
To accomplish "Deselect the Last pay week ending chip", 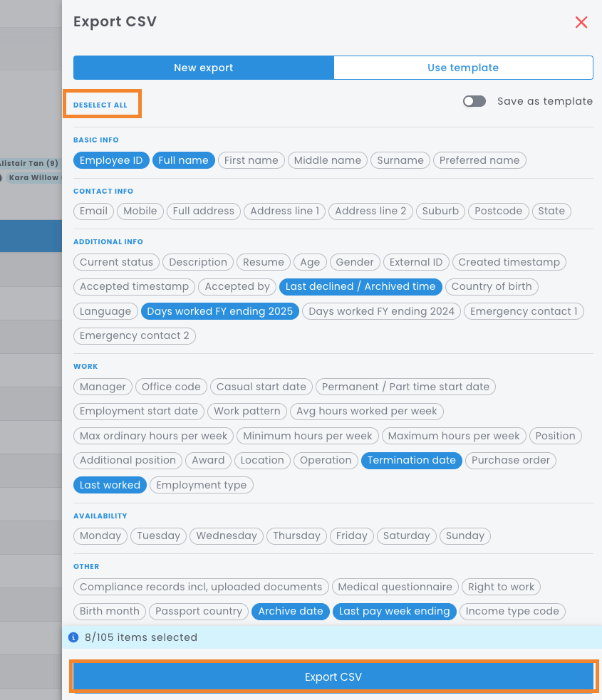I will pos(394,611).
